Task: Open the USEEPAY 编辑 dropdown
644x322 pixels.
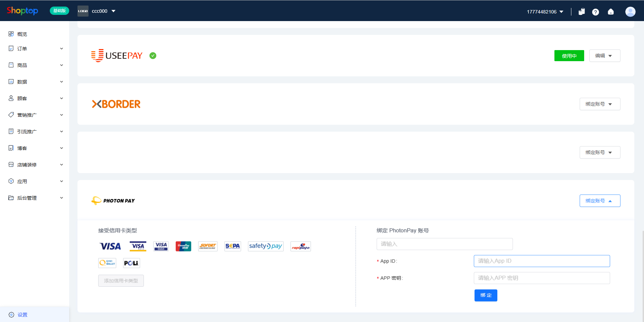Action: [x=605, y=56]
